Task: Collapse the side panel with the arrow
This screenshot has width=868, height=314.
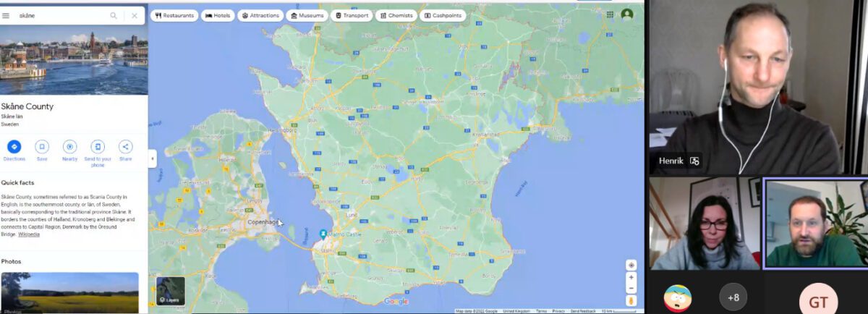Action: click(x=152, y=158)
